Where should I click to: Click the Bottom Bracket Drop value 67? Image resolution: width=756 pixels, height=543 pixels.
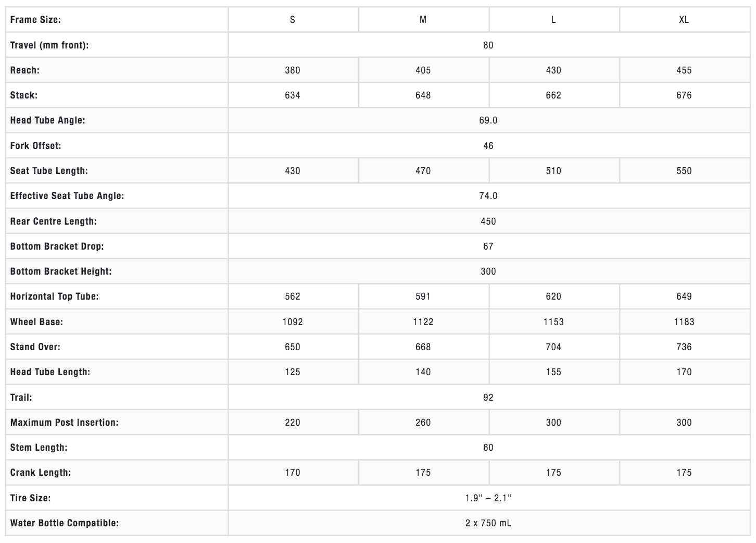[x=488, y=246]
